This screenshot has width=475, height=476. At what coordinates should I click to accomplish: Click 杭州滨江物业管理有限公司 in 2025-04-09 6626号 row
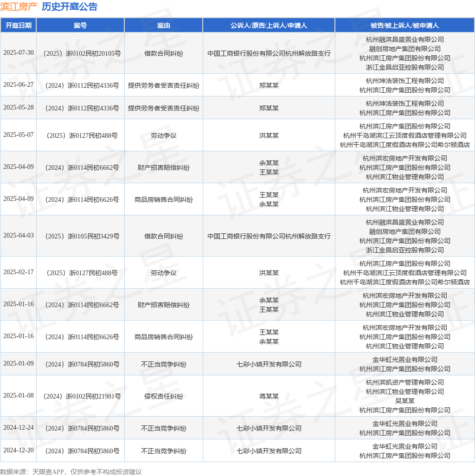[405, 209]
